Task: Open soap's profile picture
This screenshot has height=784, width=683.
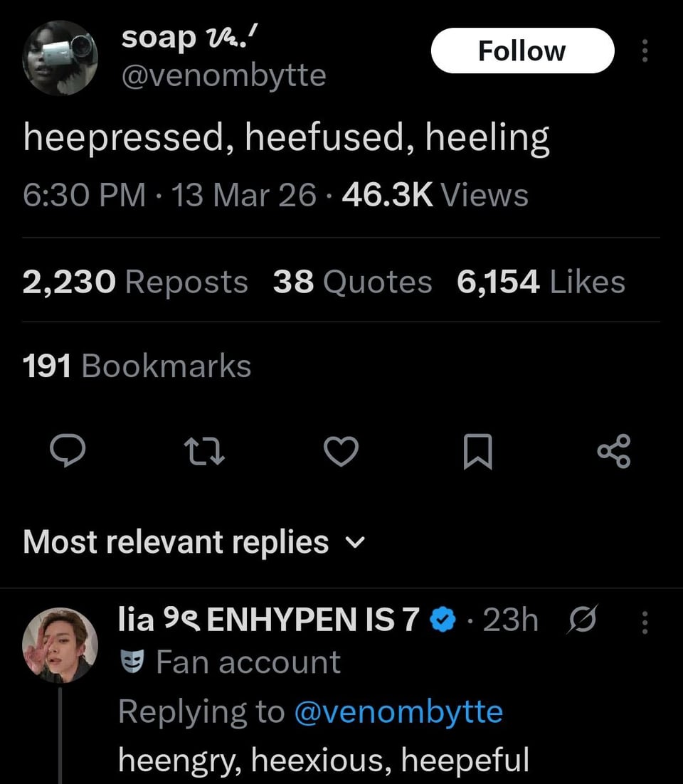Action: coord(60,57)
